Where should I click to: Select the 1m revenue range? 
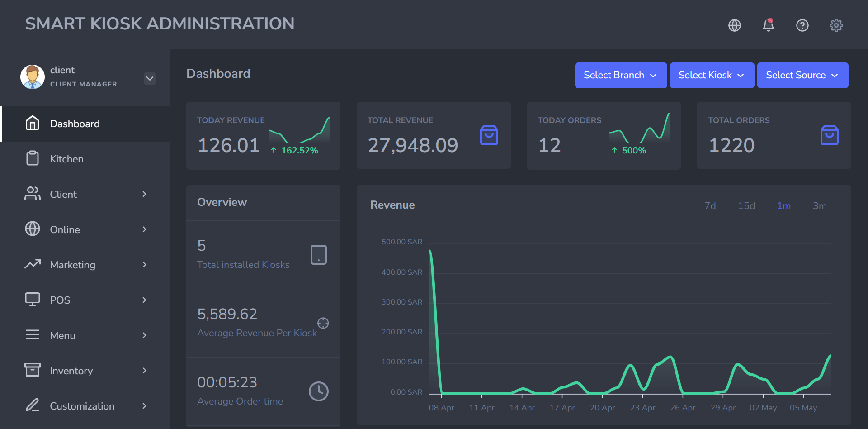(784, 206)
